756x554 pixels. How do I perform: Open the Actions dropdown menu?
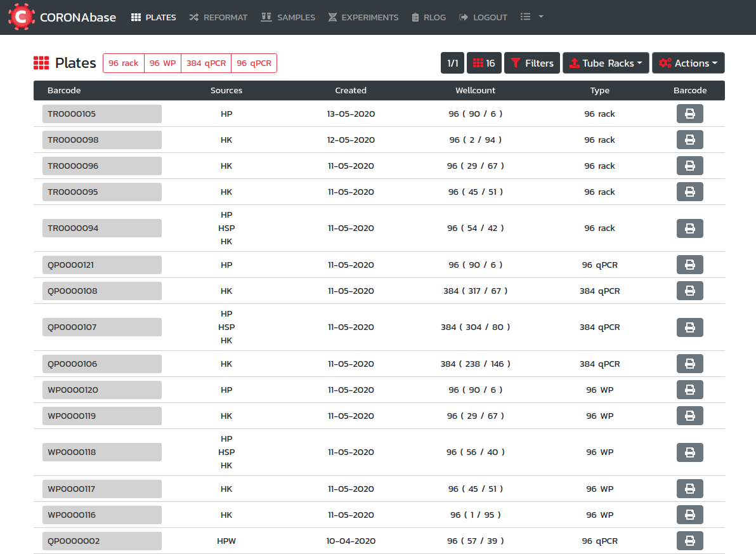pyautogui.click(x=688, y=63)
